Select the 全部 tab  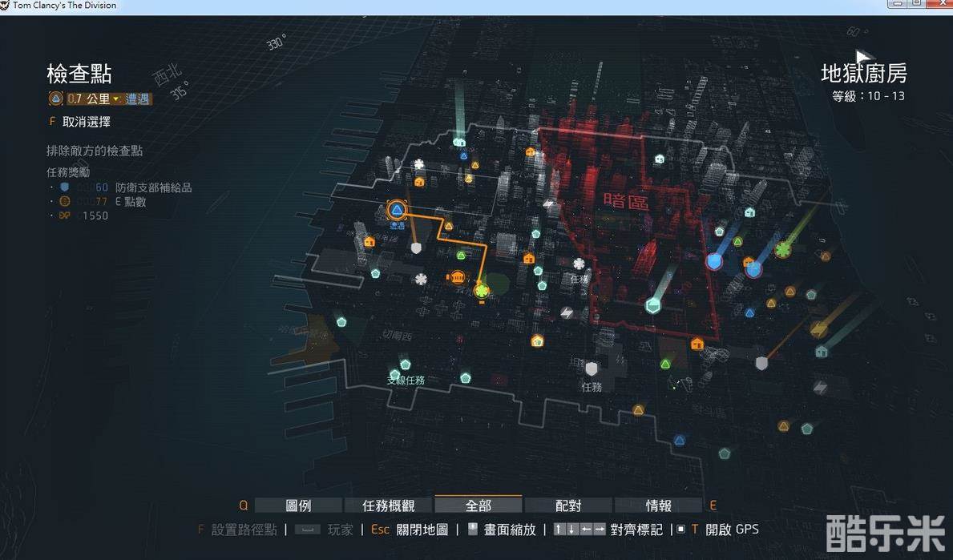coord(479,506)
